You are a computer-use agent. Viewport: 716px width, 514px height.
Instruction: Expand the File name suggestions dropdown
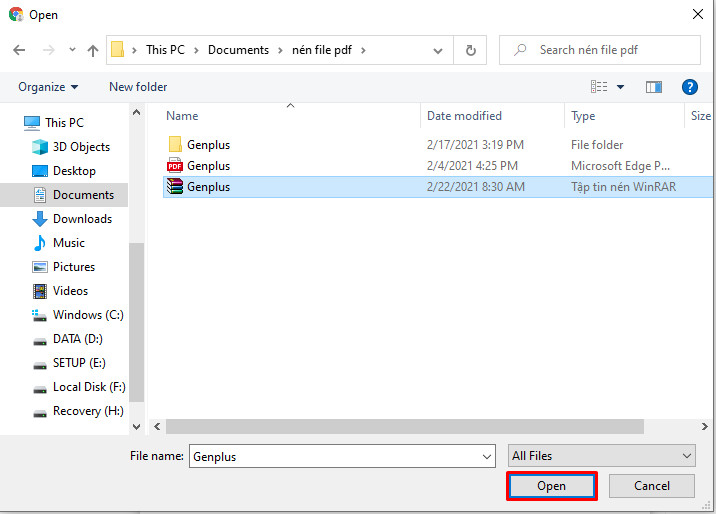487,456
